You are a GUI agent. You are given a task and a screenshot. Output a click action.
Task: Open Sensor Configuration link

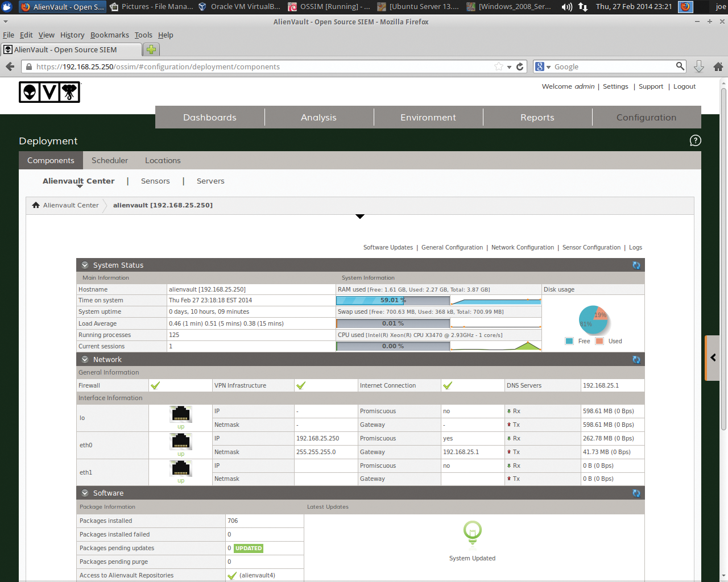[x=591, y=247]
